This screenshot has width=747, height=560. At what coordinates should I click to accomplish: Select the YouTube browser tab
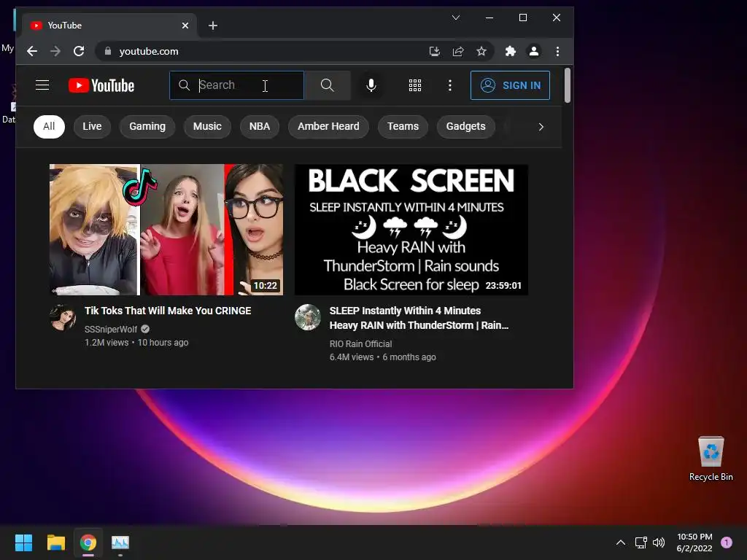point(109,26)
